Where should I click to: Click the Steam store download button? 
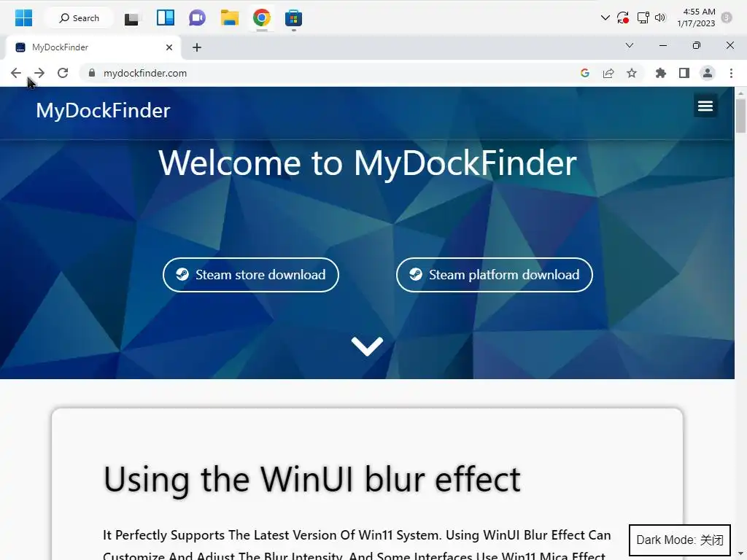[251, 275]
